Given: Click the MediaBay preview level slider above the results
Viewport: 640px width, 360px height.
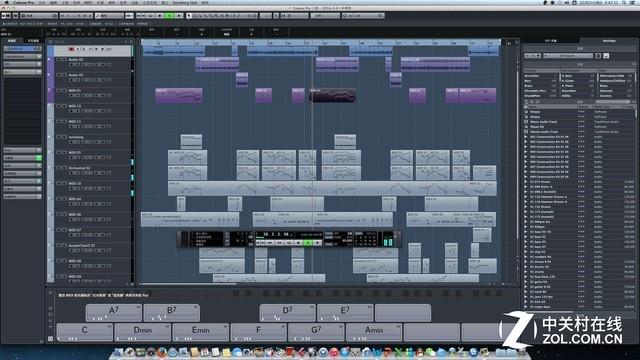Looking at the screenshot, I should 614,102.
